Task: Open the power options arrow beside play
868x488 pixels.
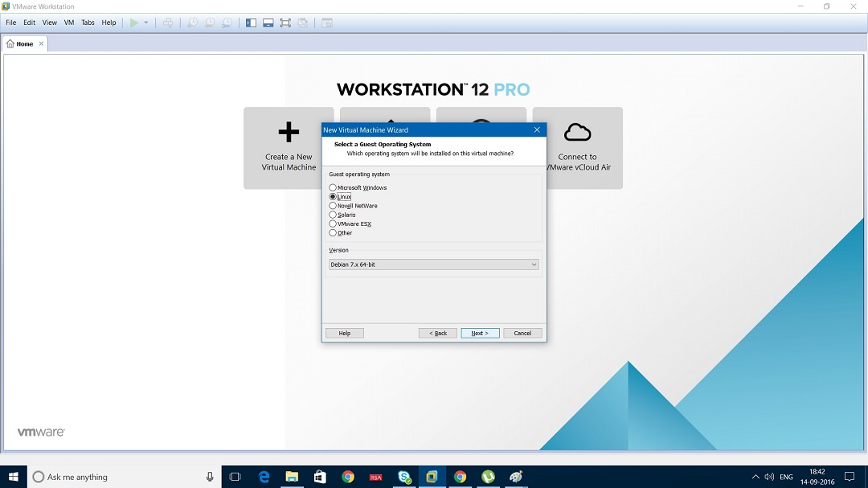Action: click(146, 23)
